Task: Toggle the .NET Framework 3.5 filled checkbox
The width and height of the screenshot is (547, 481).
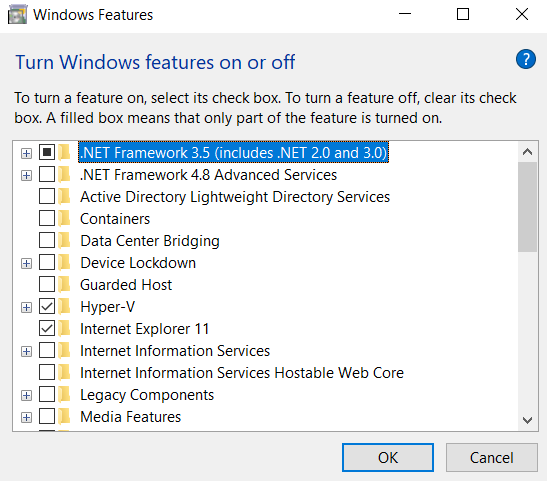Action: (47, 152)
